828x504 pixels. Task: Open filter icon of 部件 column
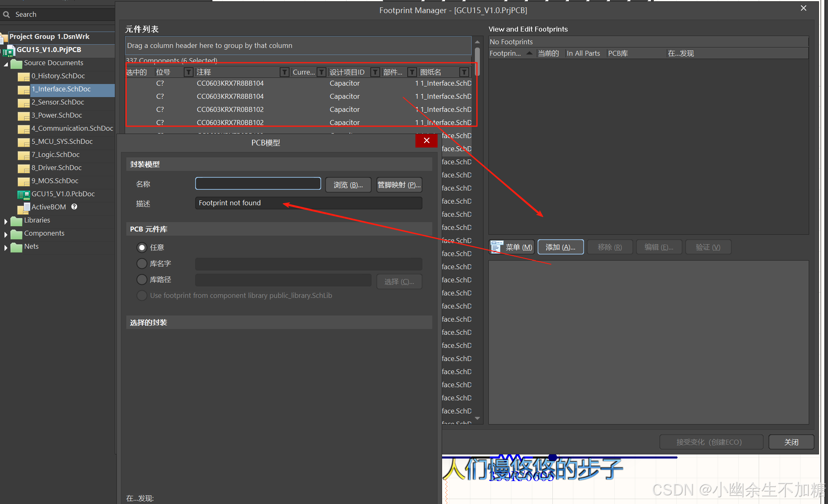coord(412,72)
